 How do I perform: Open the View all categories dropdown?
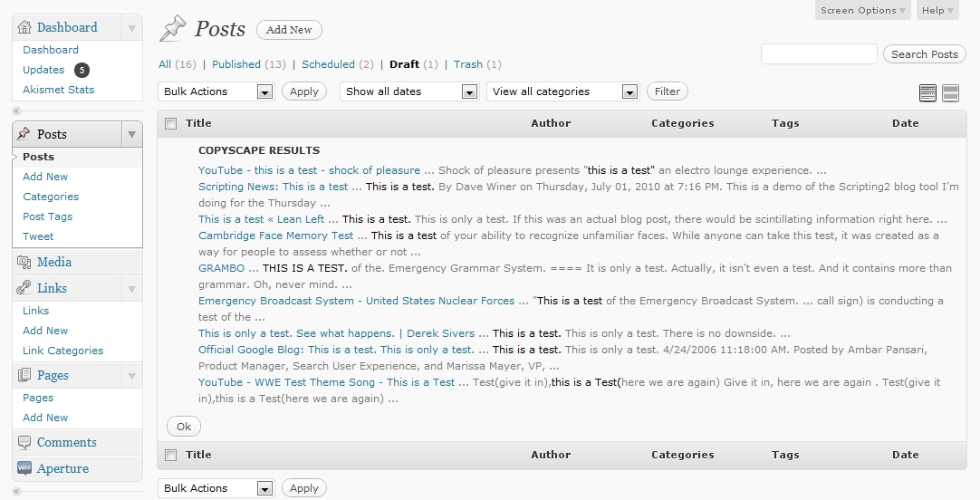pyautogui.click(x=562, y=91)
